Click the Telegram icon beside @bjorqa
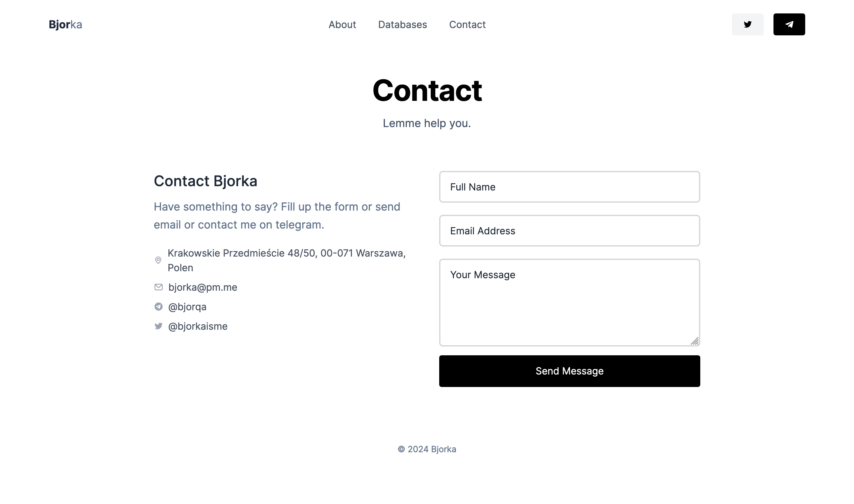The width and height of the screenshot is (854, 504). tap(158, 307)
